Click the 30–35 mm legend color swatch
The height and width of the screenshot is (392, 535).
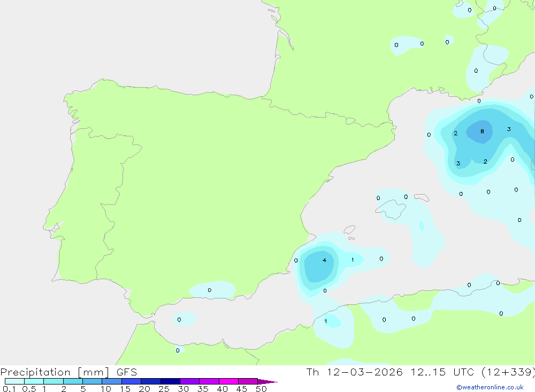click(x=190, y=381)
